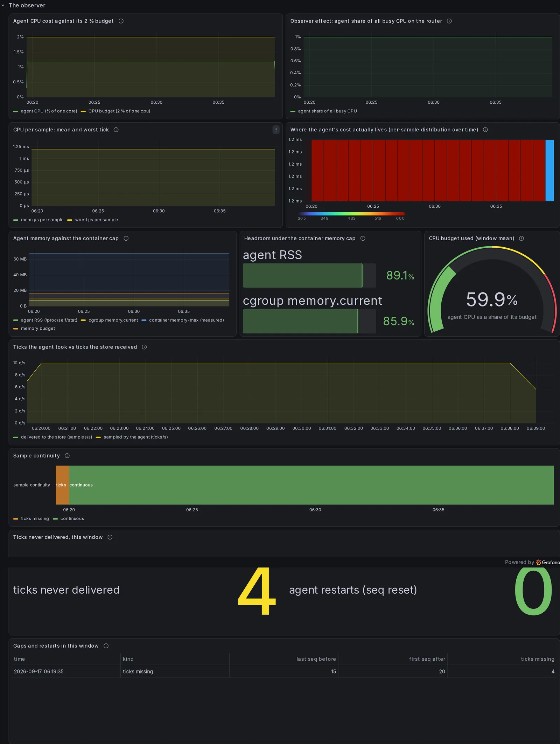Sort table by last seq before column
This screenshot has width=560, height=744.
[x=316, y=659]
